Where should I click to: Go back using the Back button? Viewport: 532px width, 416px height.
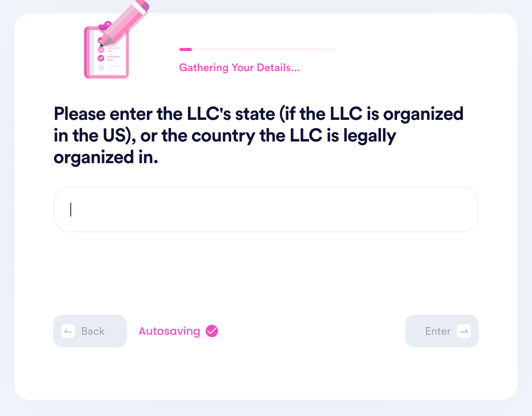(x=90, y=331)
